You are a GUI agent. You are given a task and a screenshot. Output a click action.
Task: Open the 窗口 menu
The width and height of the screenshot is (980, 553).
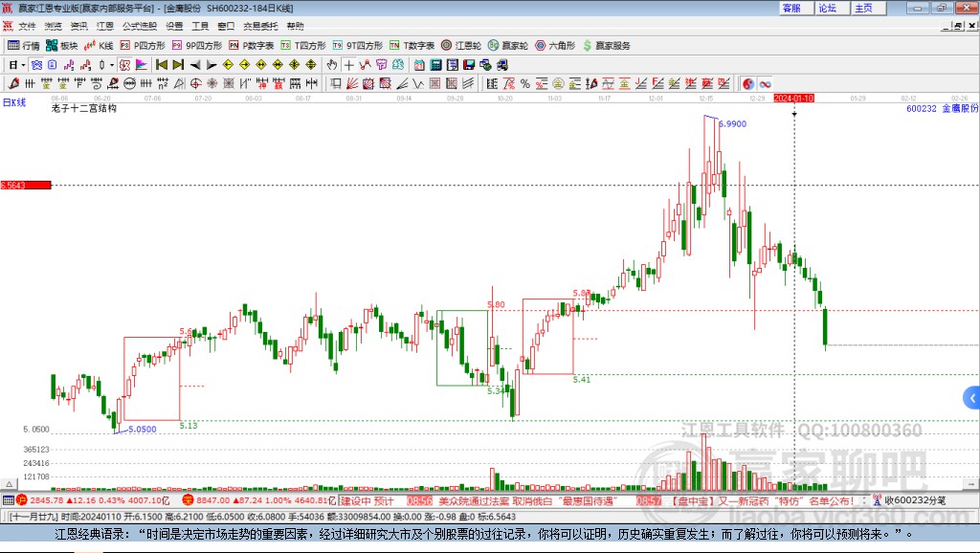(x=226, y=26)
